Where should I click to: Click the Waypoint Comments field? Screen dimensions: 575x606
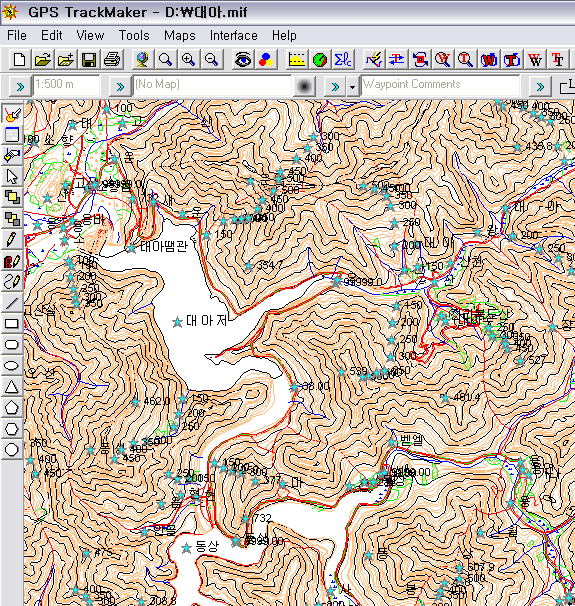coord(441,85)
